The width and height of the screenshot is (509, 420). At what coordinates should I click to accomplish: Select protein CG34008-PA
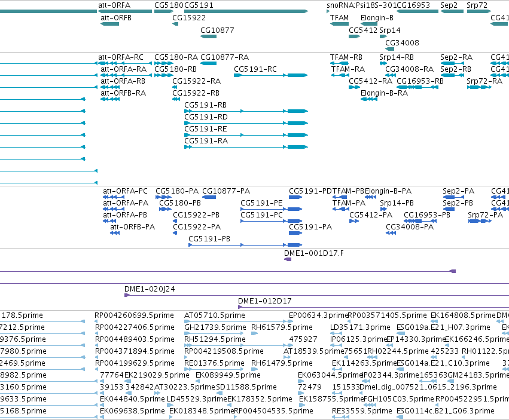click(410, 227)
